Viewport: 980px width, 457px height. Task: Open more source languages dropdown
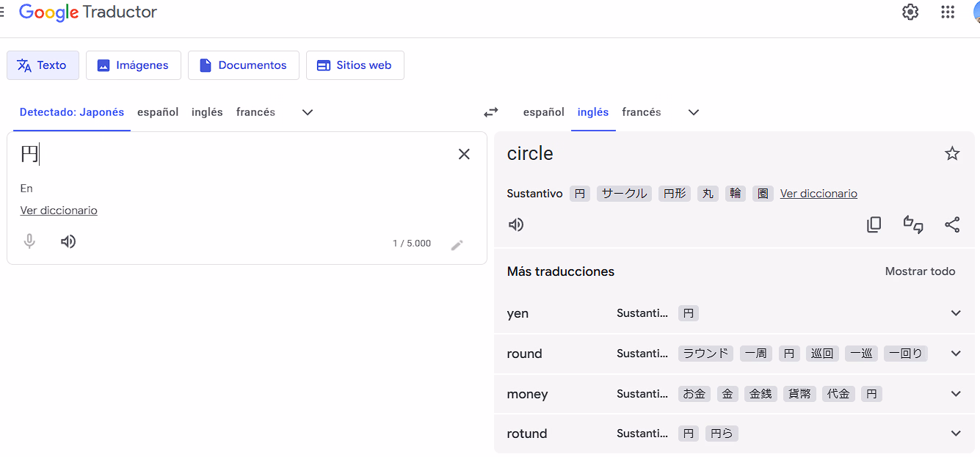(x=308, y=112)
